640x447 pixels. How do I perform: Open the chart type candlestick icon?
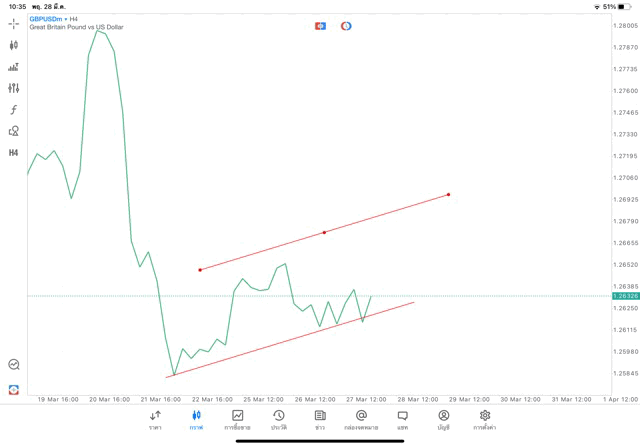click(x=14, y=45)
